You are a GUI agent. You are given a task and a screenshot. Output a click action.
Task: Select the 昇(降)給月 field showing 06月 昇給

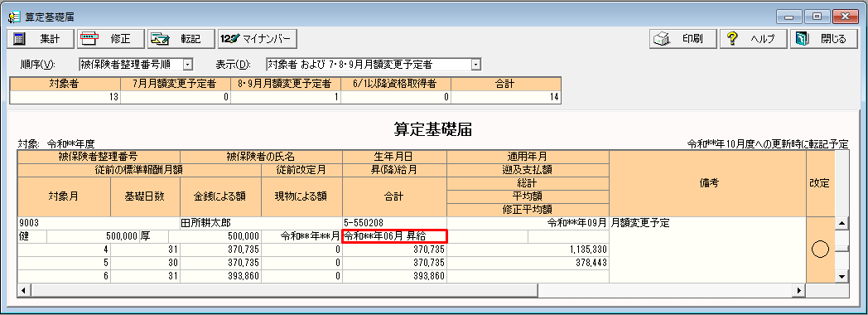[x=394, y=236]
